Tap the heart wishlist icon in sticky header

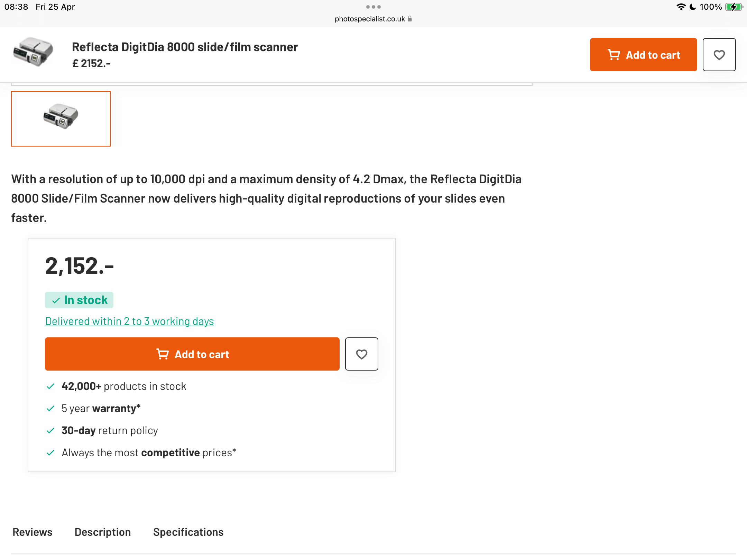(719, 55)
